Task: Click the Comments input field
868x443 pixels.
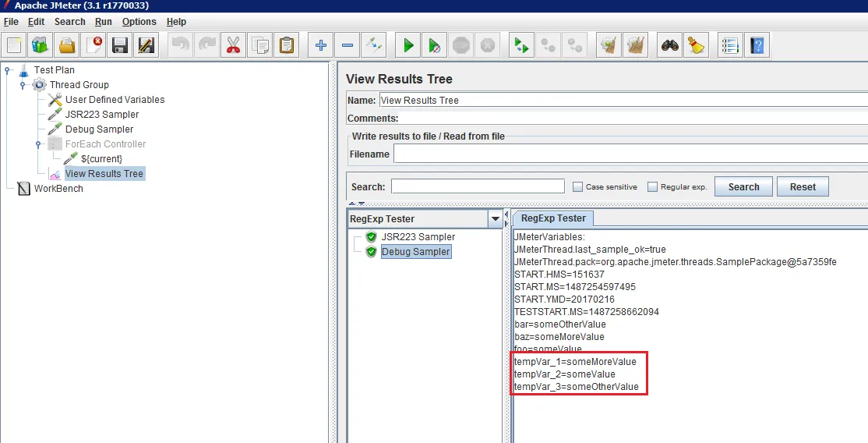Action: click(x=633, y=118)
